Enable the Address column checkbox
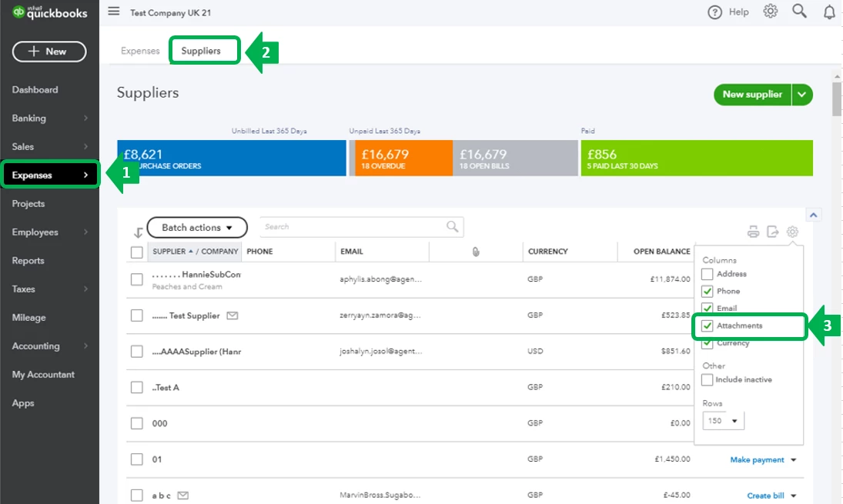This screenshot has width=843, height=504. (x=707, y=274)
